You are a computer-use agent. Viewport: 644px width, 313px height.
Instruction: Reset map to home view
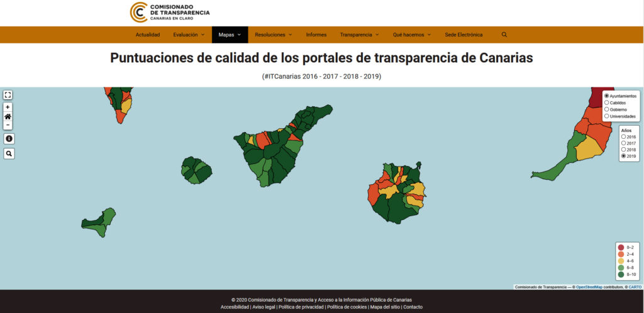click(x=8, y=116)
